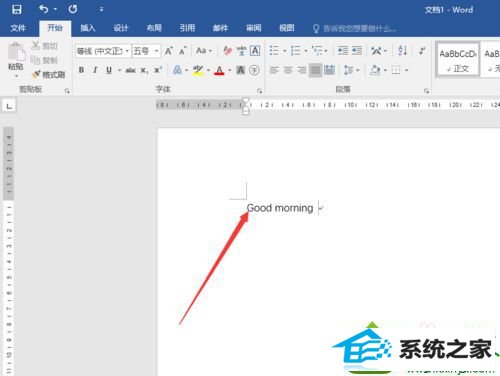Switch to the 布局 (Layout) tab
The height and width of the screenshot is (376, 500).
coord(154,28)
